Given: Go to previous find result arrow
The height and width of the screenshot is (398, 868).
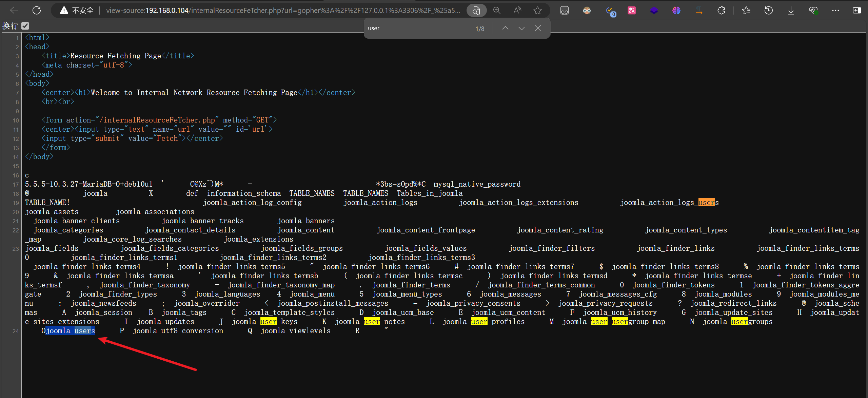Looking at the screenshot, I should 505,28.
